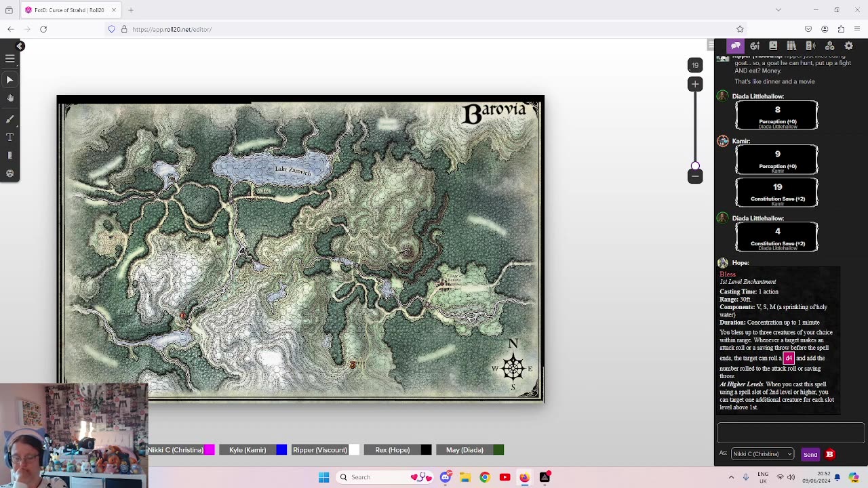This screenshot has width=868, height=488.
Task: Go back in Firefox
Action: click(x=11, y=29)
